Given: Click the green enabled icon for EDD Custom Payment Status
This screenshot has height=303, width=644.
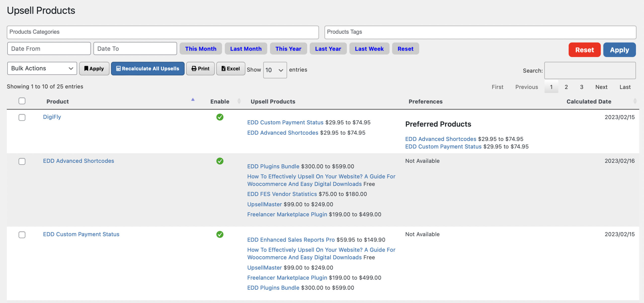Looking at the screenshot, I should click(x=220, y=234).
